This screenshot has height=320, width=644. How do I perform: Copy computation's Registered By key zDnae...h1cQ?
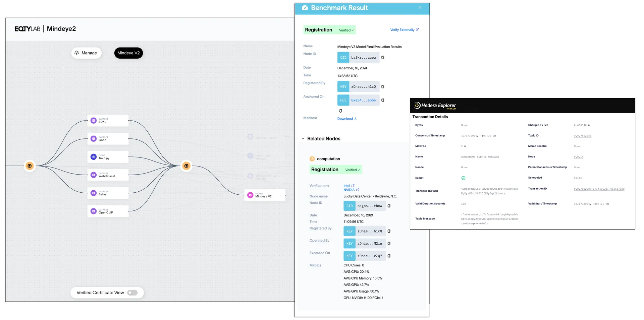click(x=389, y=231)
